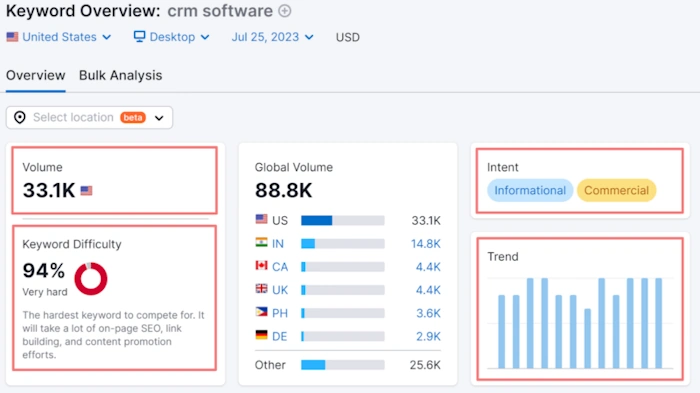Click the 4.4K volume value for UK

(428, 290)
